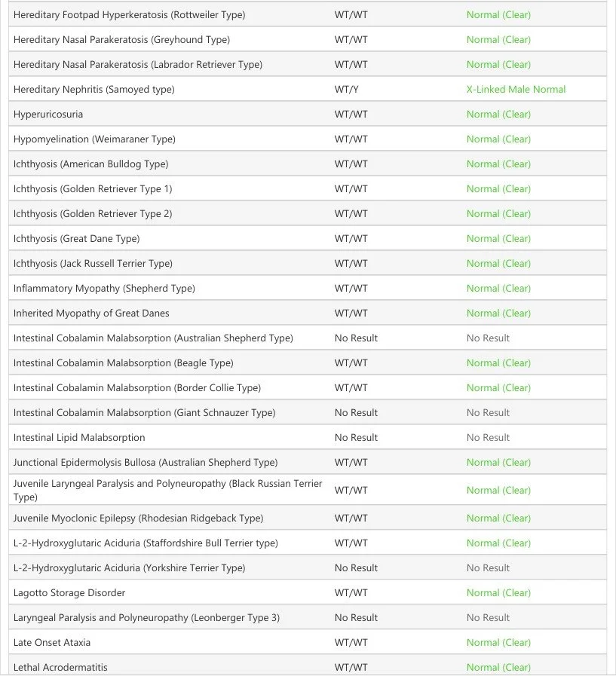Click WT/Y genotype for Hereditary Nephritis

coord(346,89)
